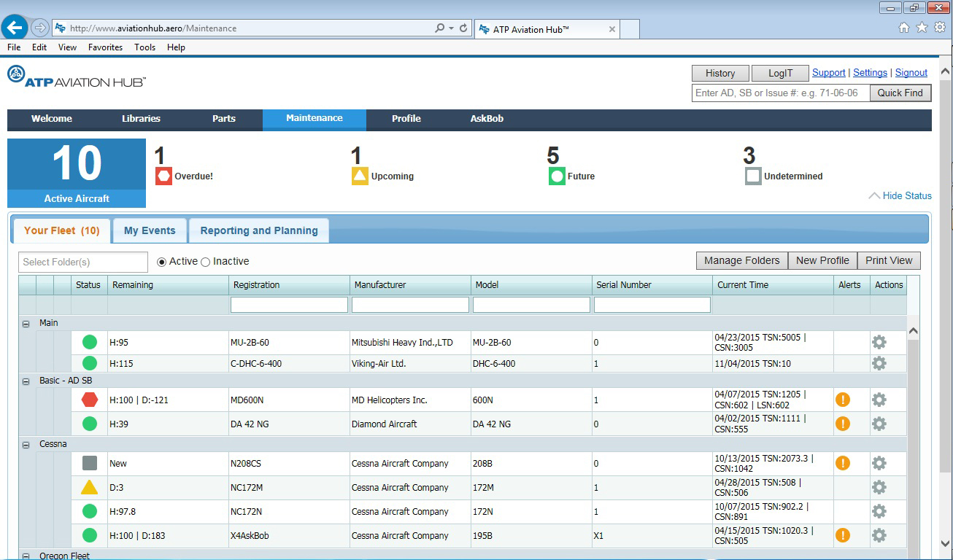953x560 pixels.
Task: Collapse the Basic - AD SB group
Action: click(x=26, y=380)
